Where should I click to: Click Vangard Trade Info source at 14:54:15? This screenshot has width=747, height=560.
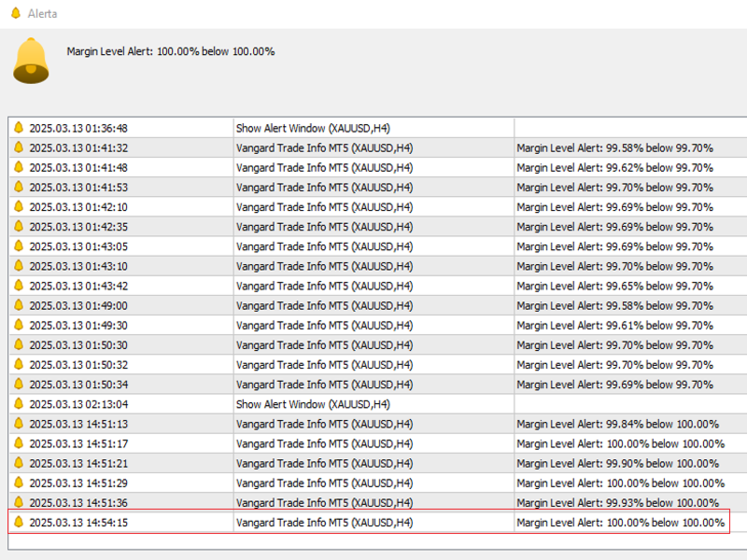click(324, 523)
